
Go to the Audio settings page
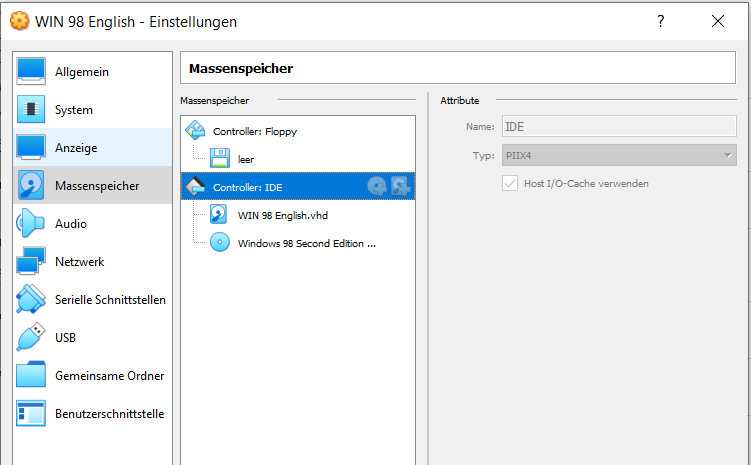click(92, 224)
